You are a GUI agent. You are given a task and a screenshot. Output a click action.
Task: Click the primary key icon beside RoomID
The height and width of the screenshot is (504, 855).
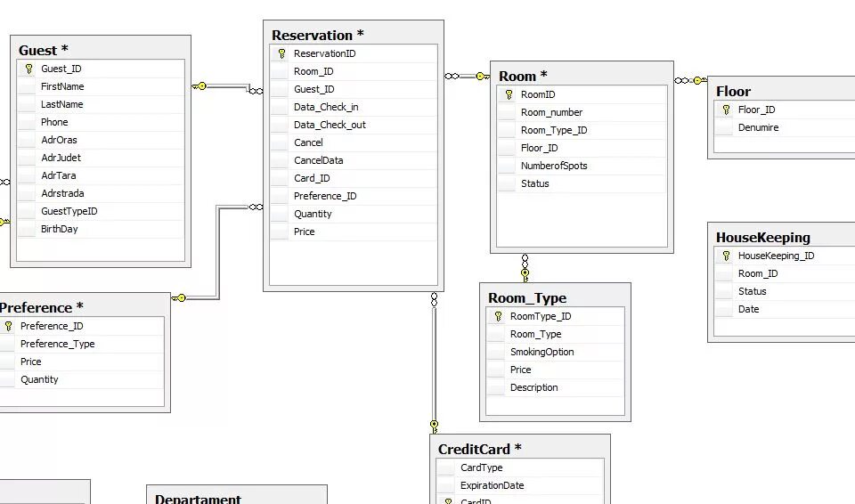pyautogui.click(x=509, y=94)
